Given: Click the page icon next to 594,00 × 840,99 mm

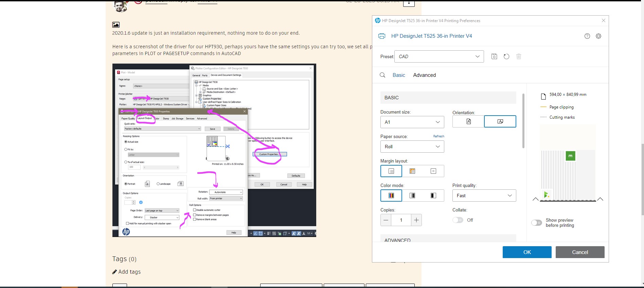Looking at the screenshot, I should click(543, 96).
